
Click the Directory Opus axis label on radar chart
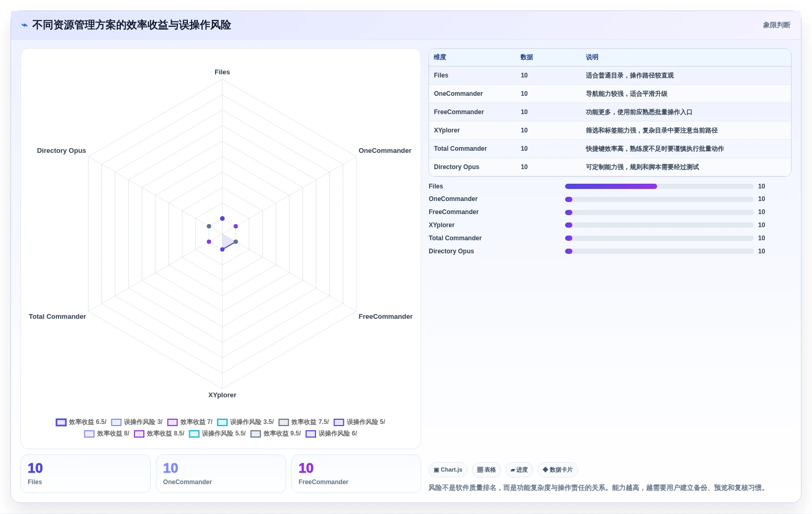(x=61, y=151)
